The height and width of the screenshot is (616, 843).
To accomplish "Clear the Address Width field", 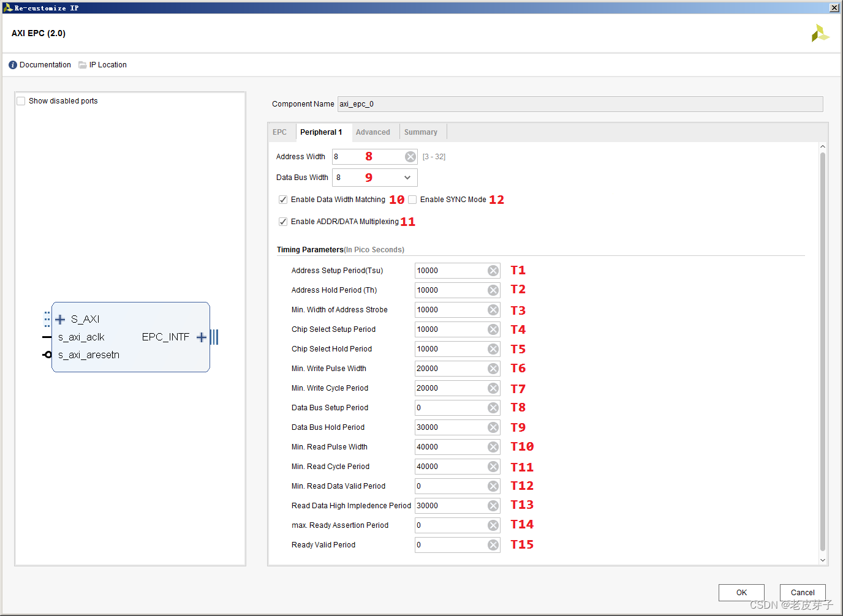I will tap(410, 157).
